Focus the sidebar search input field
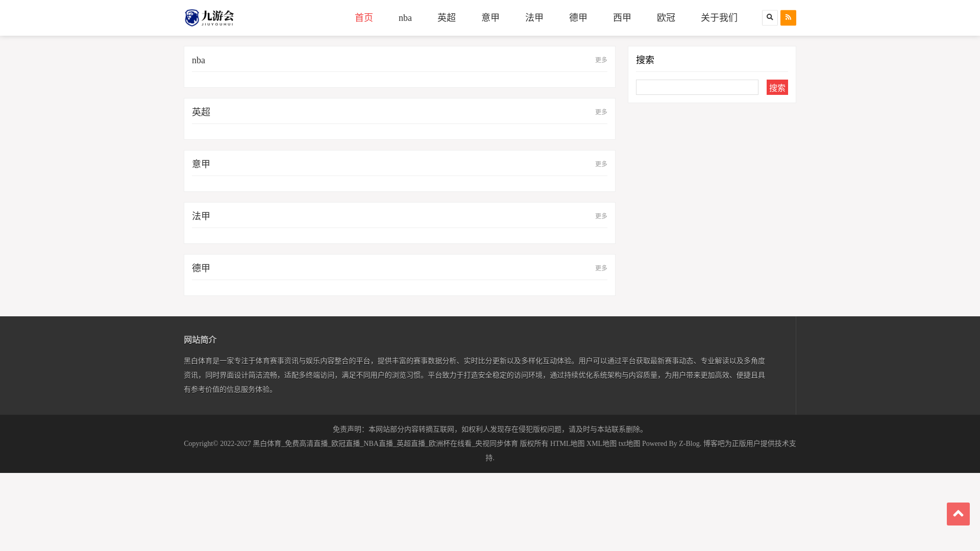 click(x=697, y=87)
